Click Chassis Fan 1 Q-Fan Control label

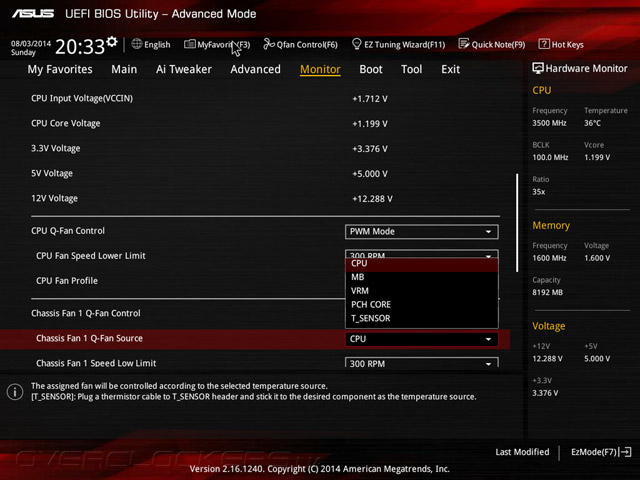click(86, 313)
